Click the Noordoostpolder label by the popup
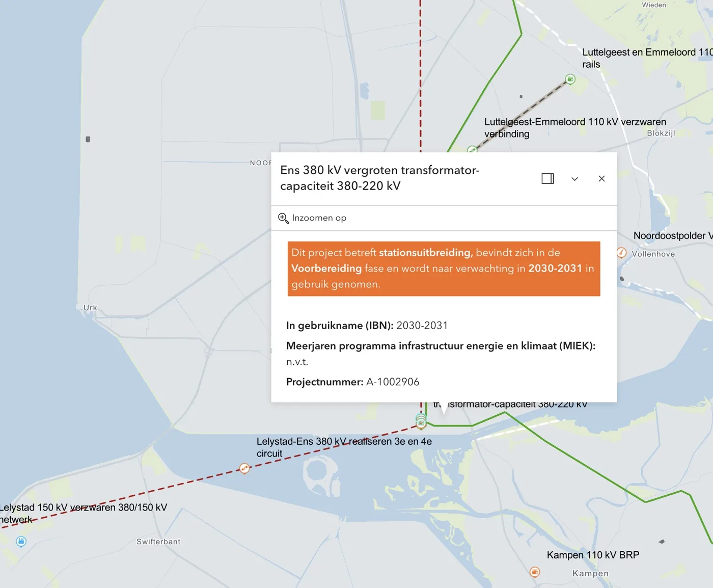The height and width of the screenshot is (588, 713). 673,235
